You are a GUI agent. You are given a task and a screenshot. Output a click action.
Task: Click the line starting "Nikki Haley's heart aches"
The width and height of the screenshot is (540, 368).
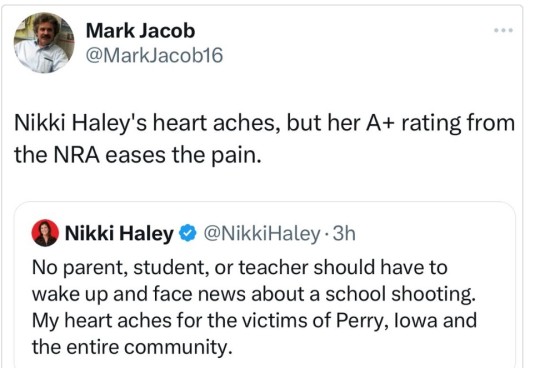point(264,123)
